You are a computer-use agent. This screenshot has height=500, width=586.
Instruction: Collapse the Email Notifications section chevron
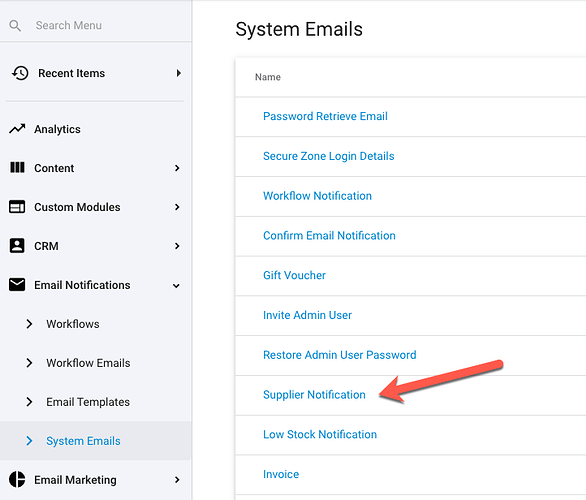point(176,286)
